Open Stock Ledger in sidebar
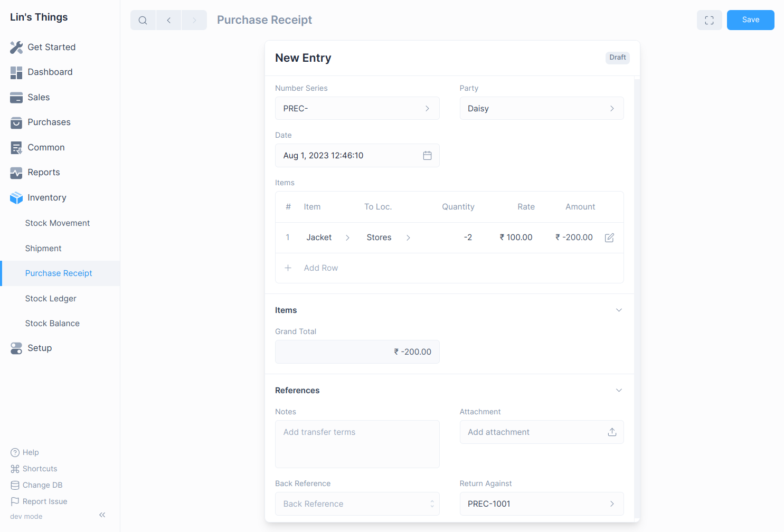The image size is (784, 532). pyautogui.click(x=51, y=299)
